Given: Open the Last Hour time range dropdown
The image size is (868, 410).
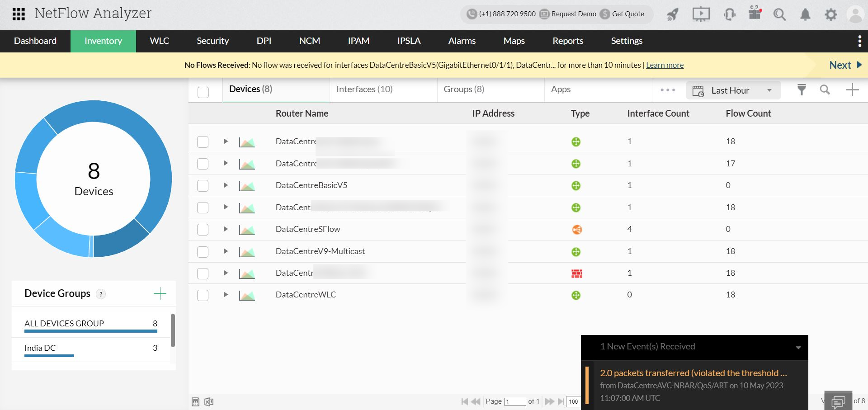Looking at the screenshot, I should [x=733, y=90].
